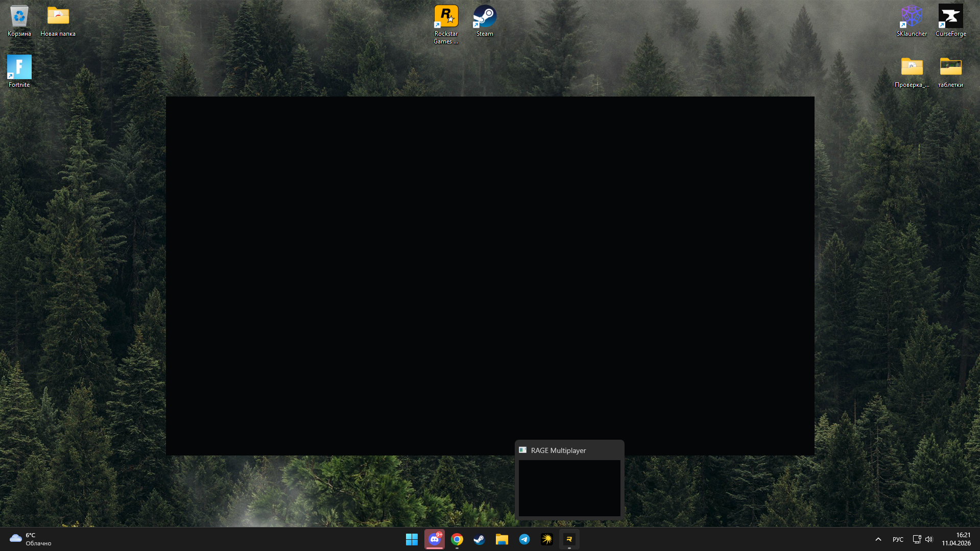980x551 pixels.
Task: Select the Корзина recycle bin icon
Action: pos(19,20)
